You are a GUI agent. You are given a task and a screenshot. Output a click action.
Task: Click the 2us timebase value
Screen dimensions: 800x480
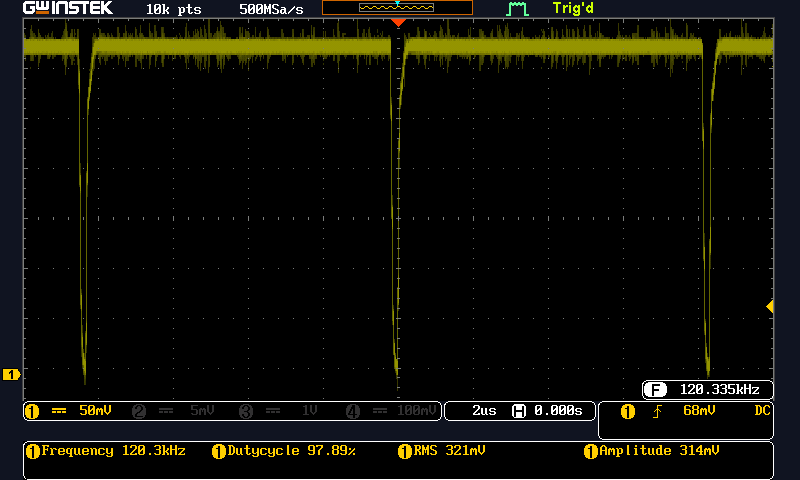click(484, 411)
